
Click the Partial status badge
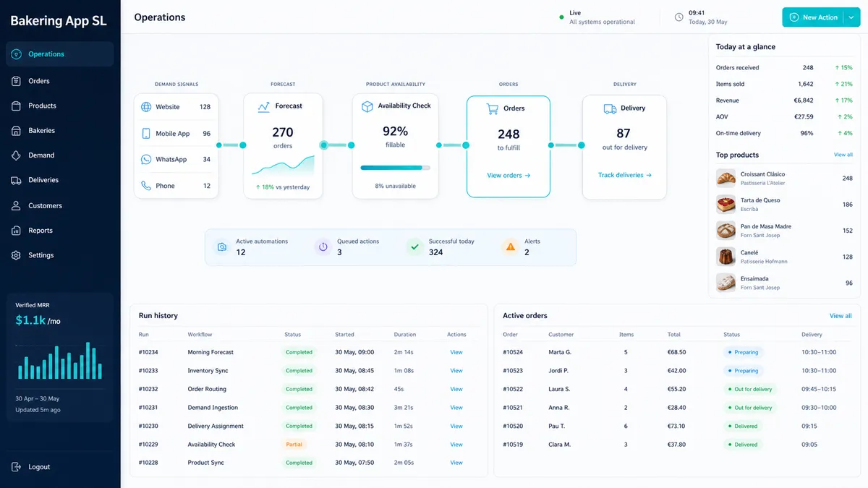[x=294, y=445]
